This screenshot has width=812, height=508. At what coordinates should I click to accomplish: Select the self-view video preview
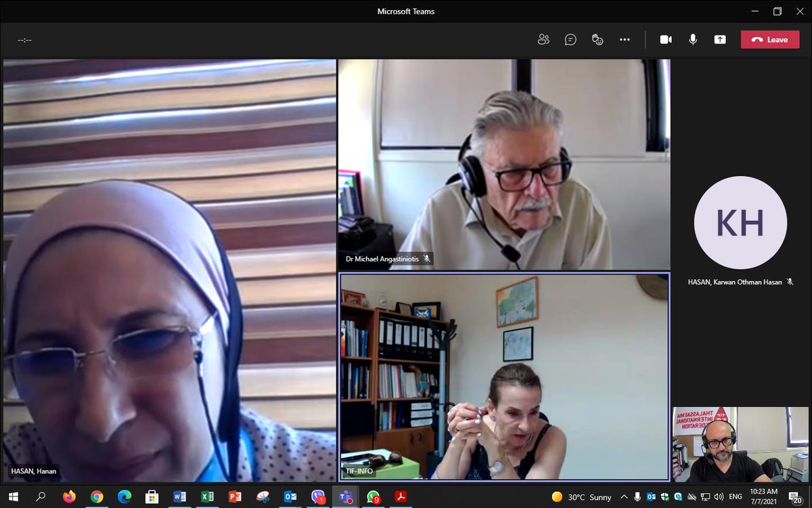pyautogui.click(x=741, y=444)
